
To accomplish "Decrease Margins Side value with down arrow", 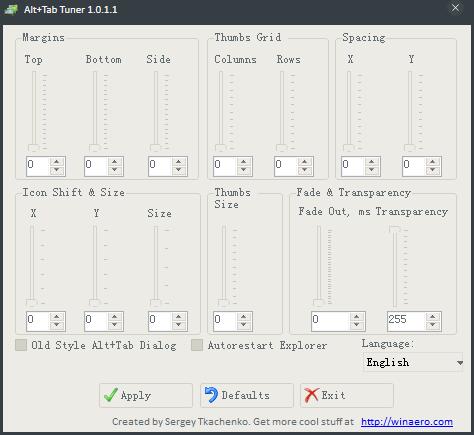I will point(179,170).
